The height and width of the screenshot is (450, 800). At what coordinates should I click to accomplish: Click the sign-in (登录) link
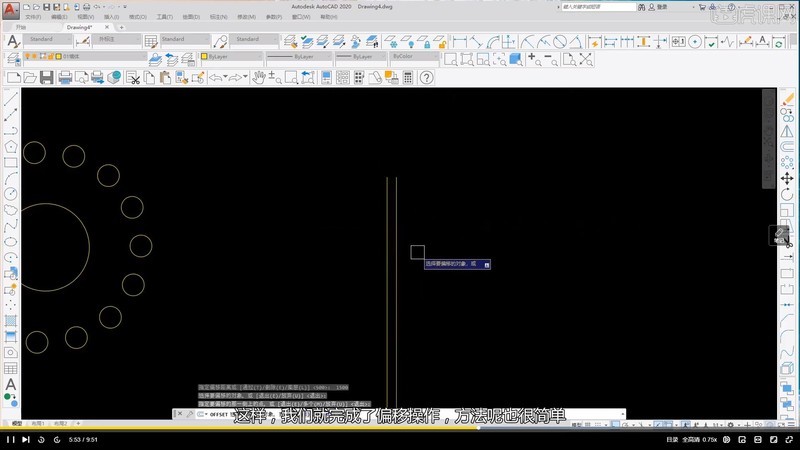click(662, 7)
